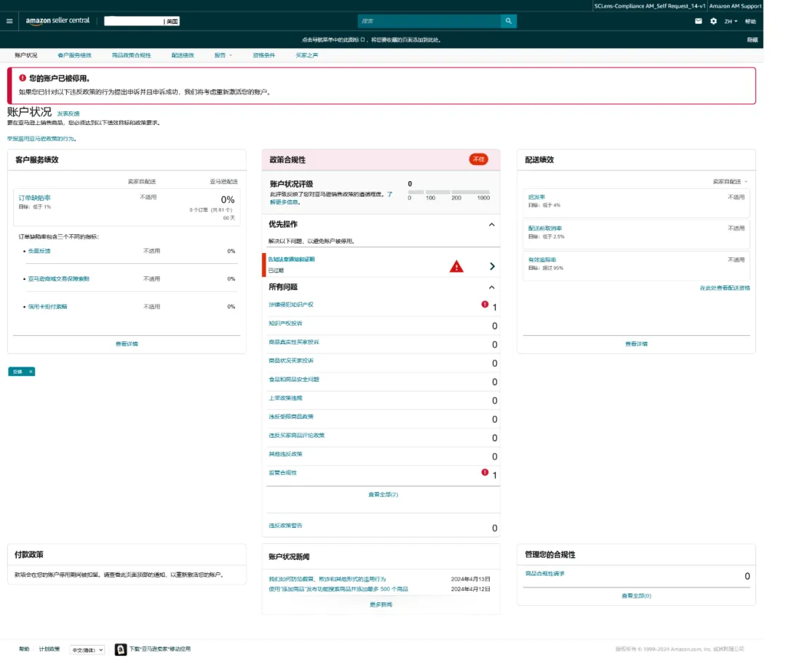This screenshot has width=786, height=672.
Task: Switch to the 商品政策合规性 tab
Action: [x=132, y=55]
